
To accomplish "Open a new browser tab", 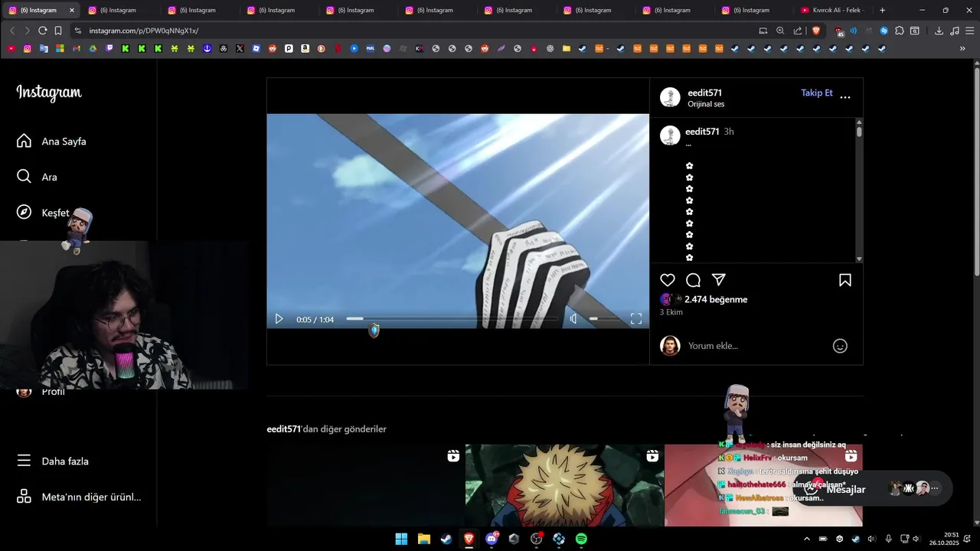I will (882, 10).
